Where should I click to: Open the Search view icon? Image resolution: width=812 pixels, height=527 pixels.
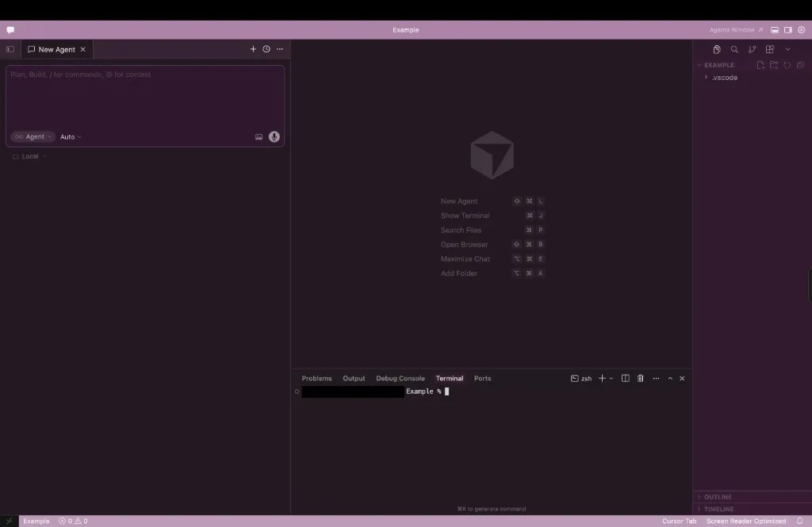coord(734,49)
